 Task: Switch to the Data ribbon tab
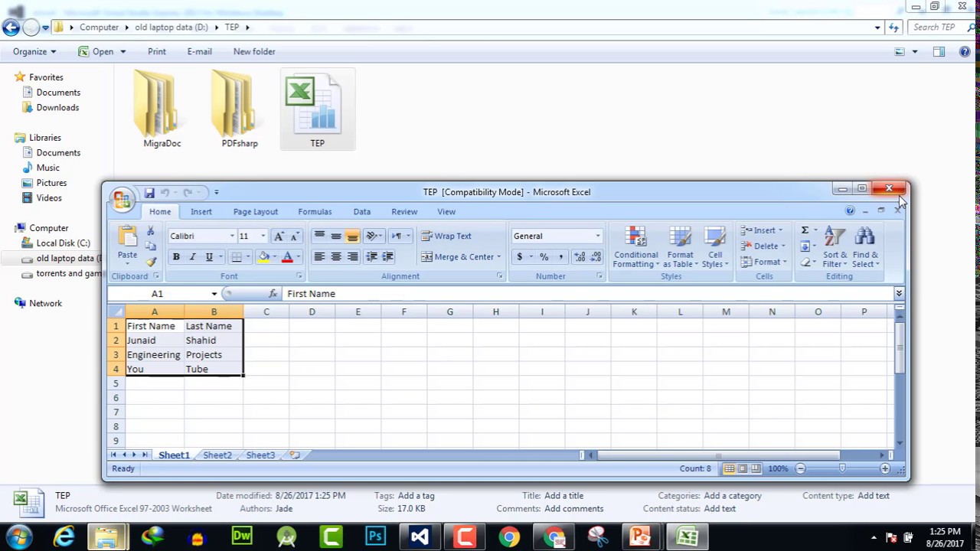point(362,212)
